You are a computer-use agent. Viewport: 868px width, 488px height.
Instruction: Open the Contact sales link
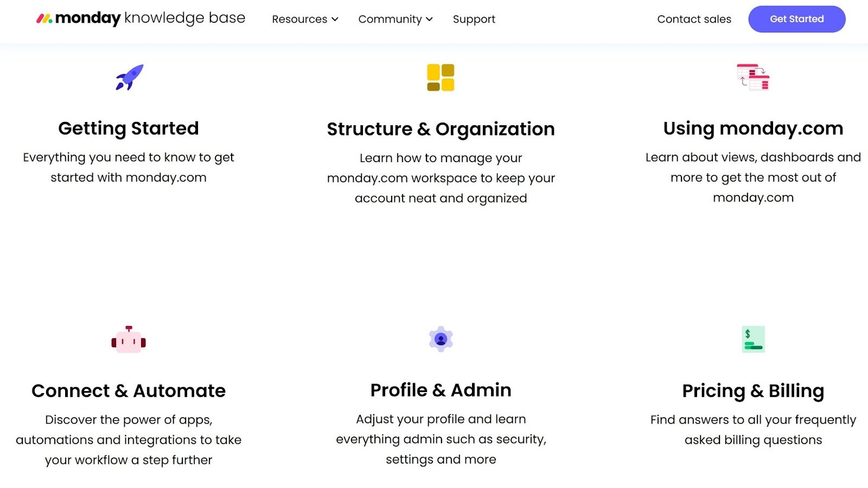694,20
